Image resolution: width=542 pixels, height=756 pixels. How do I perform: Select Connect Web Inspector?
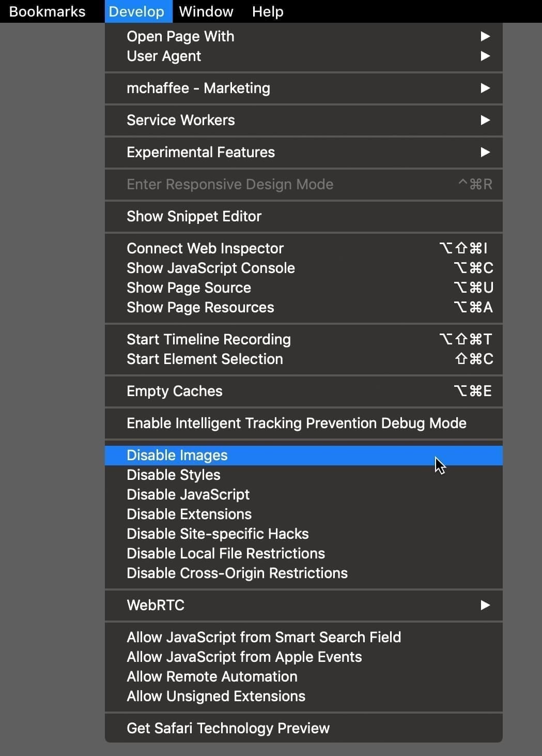tap(205, 248)
